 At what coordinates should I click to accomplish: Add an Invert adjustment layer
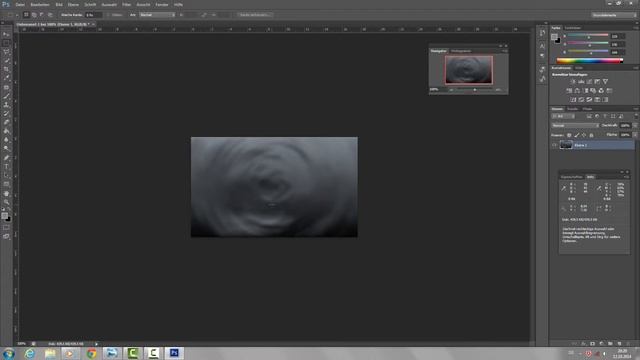tap(573, 100)
